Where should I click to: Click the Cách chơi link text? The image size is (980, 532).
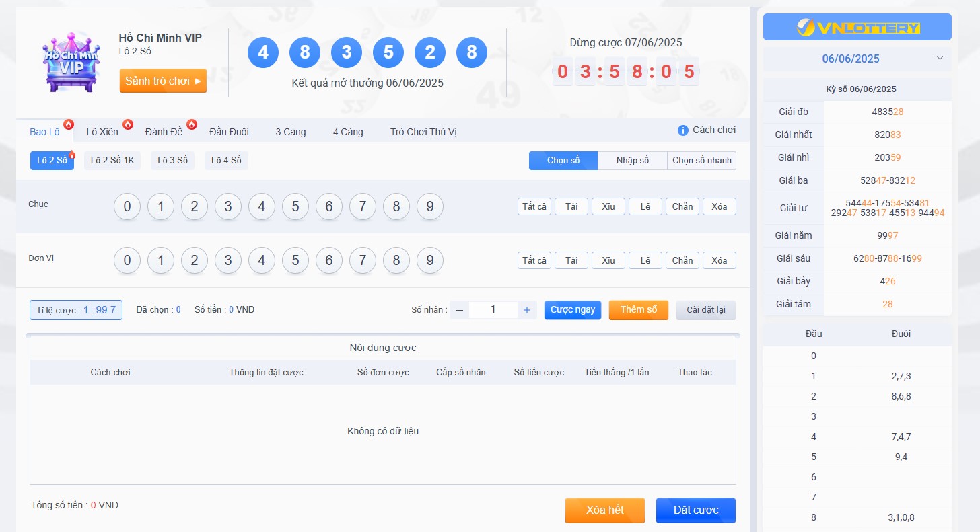[714, 130]
